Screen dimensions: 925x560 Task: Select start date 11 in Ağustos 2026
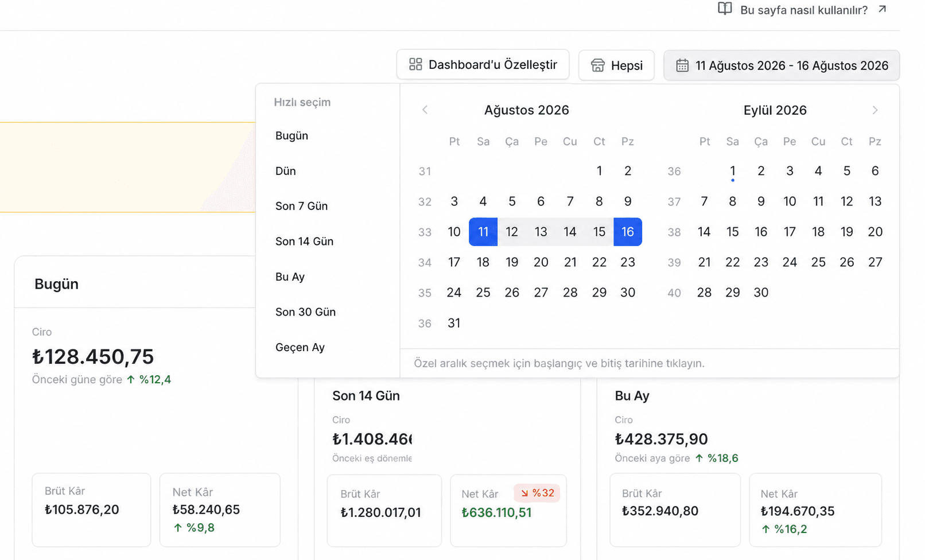coord(483,232)
